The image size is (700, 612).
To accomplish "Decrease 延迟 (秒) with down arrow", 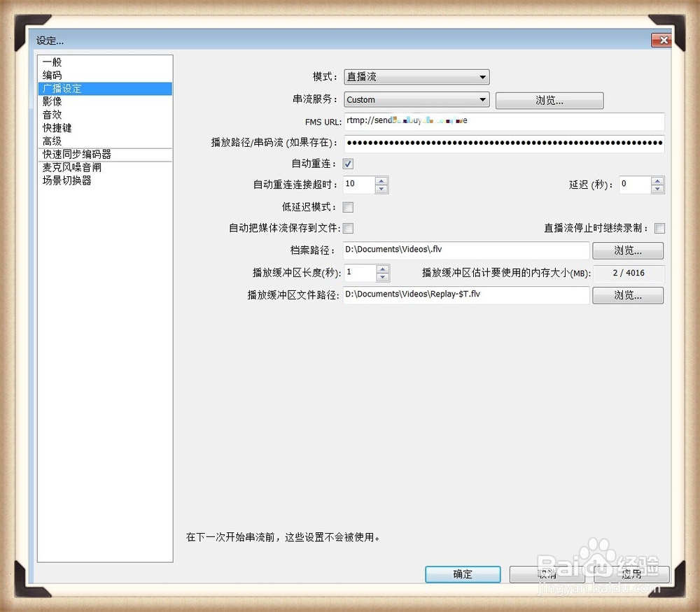I will (657, 189).
